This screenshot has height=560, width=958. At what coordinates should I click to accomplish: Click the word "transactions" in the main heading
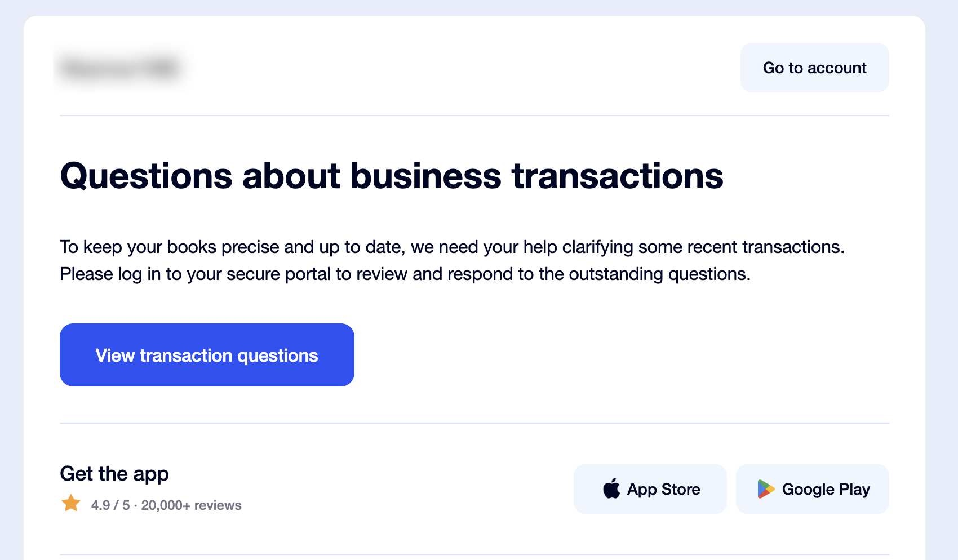coord(617,176)
